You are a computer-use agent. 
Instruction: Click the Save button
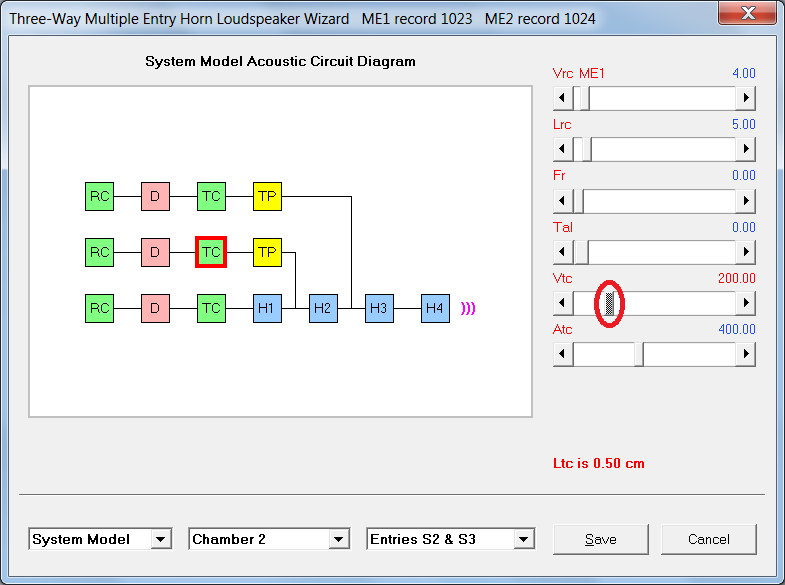601,539
